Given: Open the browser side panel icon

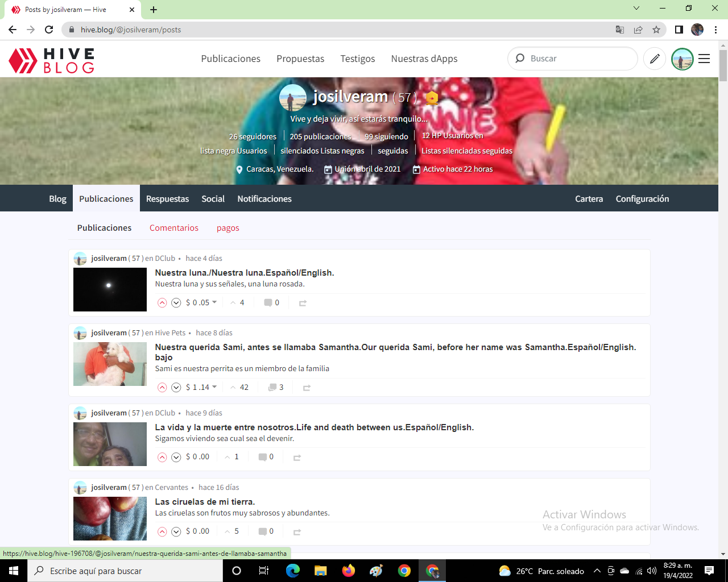Looking at the screenshot, I should pos(679,30).
